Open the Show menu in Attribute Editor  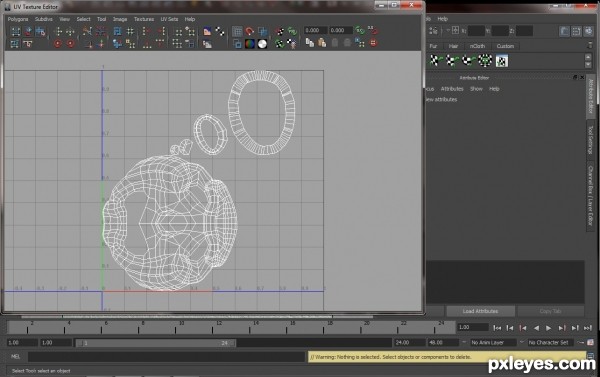(476, 89)
